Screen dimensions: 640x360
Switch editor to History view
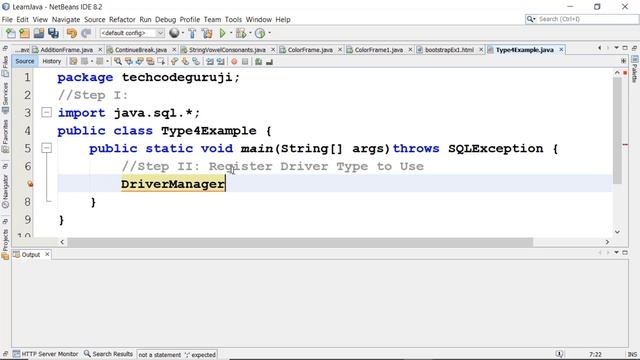51,61
